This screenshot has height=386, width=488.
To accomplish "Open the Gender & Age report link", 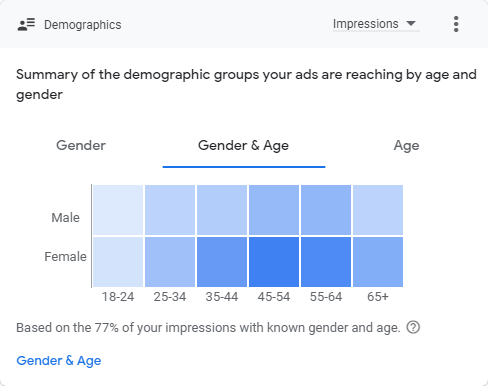I will tap(59, 360).
